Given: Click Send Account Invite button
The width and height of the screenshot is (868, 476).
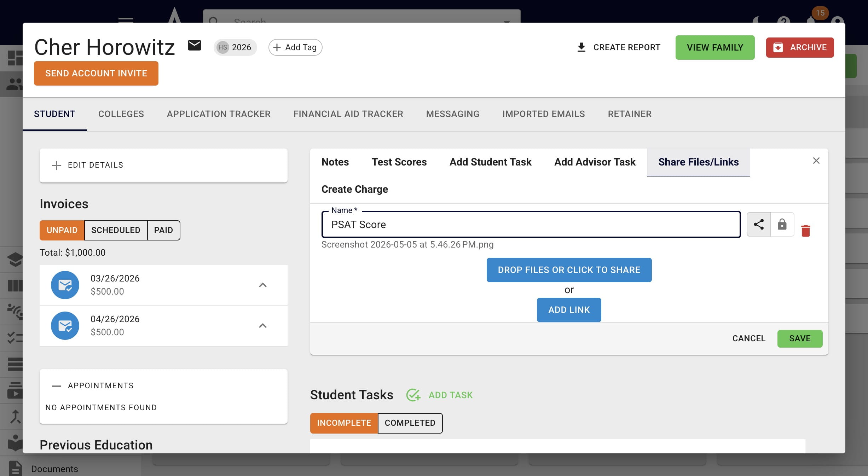Looking at the screenshot, I should point(96,73).
